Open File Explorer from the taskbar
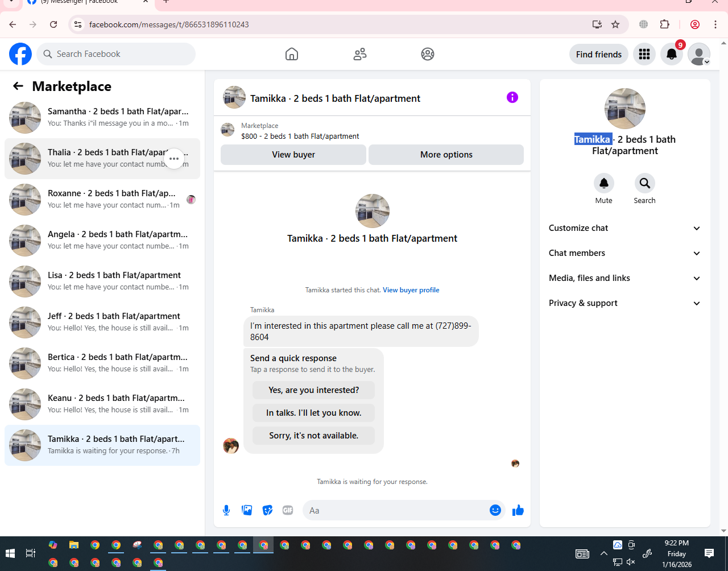The height and width of the screenshot is (571, 728). click(74, 545)
